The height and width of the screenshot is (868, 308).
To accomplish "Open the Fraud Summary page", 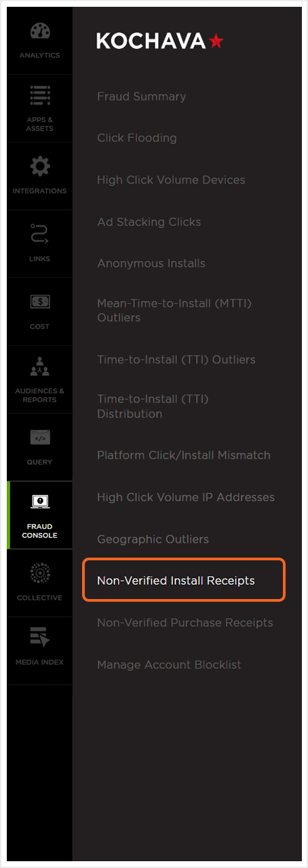I will tap(142, 96).
